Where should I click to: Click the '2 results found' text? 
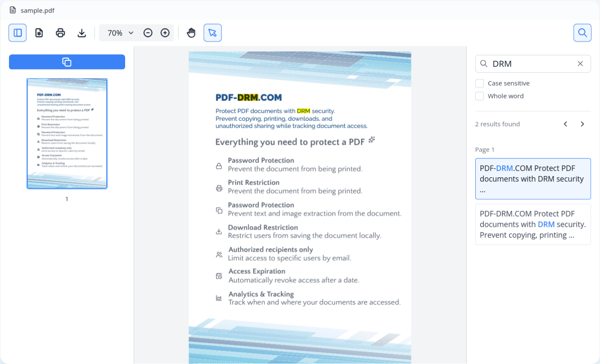point(497,124)
